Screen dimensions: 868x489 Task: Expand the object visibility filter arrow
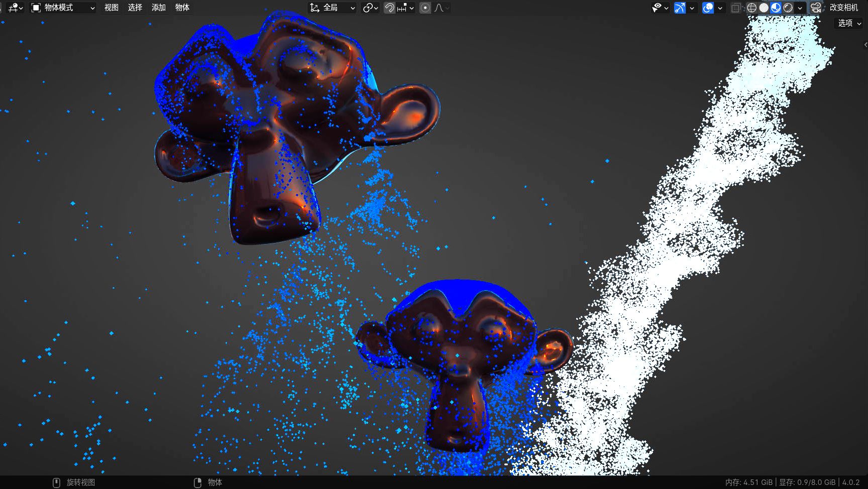pos(666,8)
